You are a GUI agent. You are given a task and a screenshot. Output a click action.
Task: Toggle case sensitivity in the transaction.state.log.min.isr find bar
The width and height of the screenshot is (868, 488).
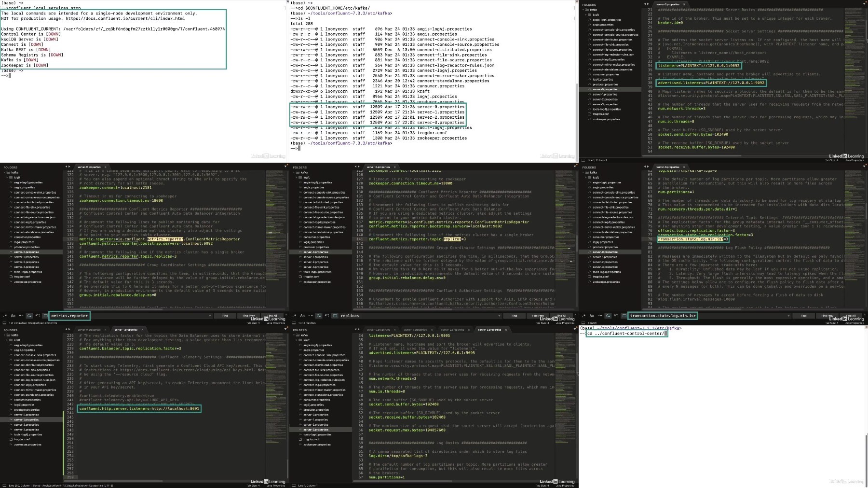(592, 316)
